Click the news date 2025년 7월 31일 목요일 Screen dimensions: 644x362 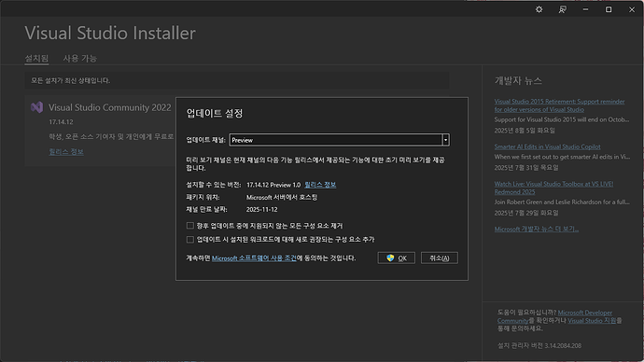[x=526, y=167]
